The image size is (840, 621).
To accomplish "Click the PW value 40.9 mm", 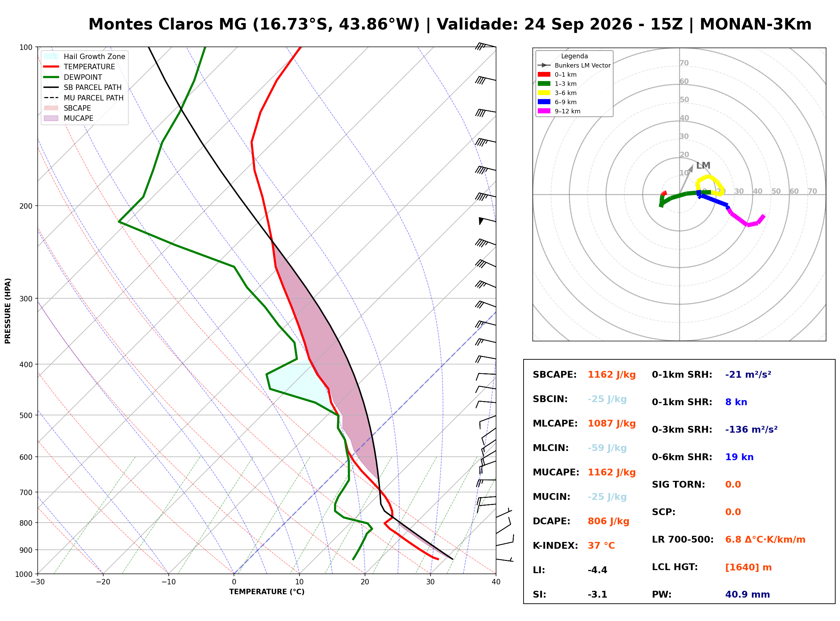I will [x=748, y=595].
